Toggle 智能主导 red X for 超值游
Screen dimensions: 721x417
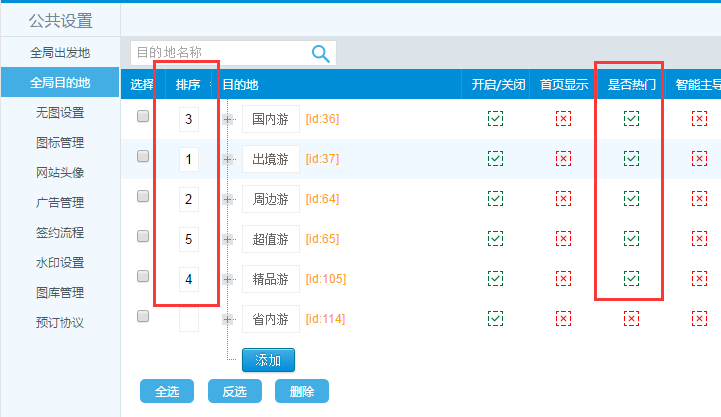pos(699,238)
